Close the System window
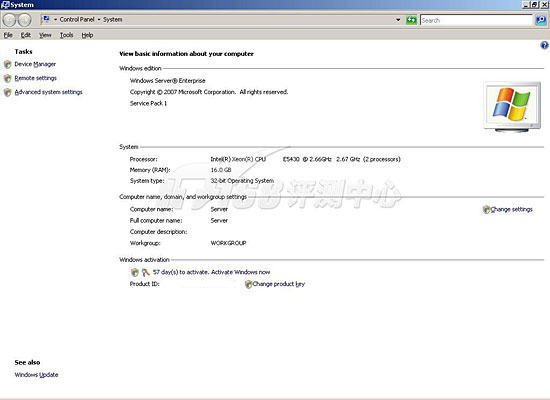 point(544,5)
